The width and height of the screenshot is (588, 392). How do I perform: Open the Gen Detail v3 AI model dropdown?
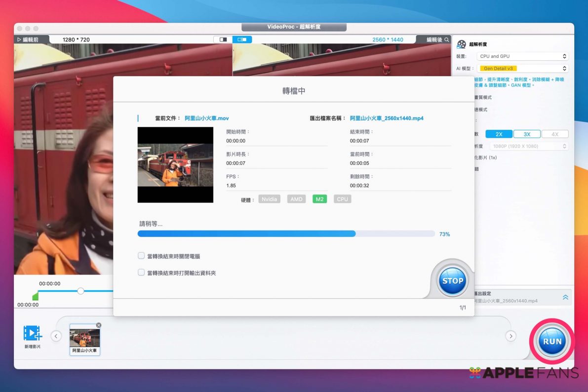523,69
